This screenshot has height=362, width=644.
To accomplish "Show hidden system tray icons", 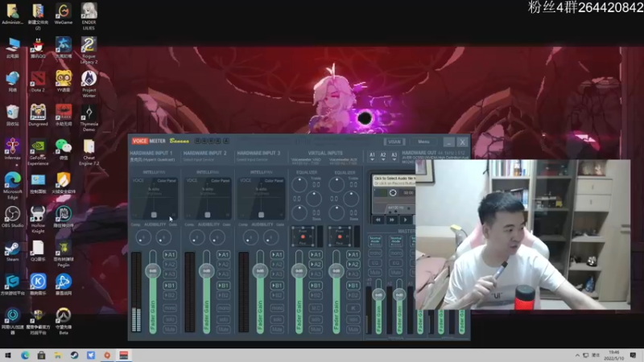I will [577, 356].
